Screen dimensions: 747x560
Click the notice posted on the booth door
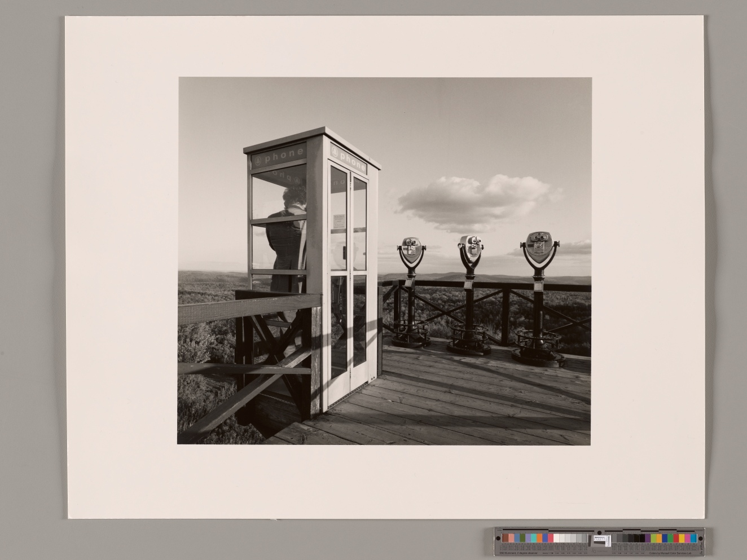tap(339, 221)
